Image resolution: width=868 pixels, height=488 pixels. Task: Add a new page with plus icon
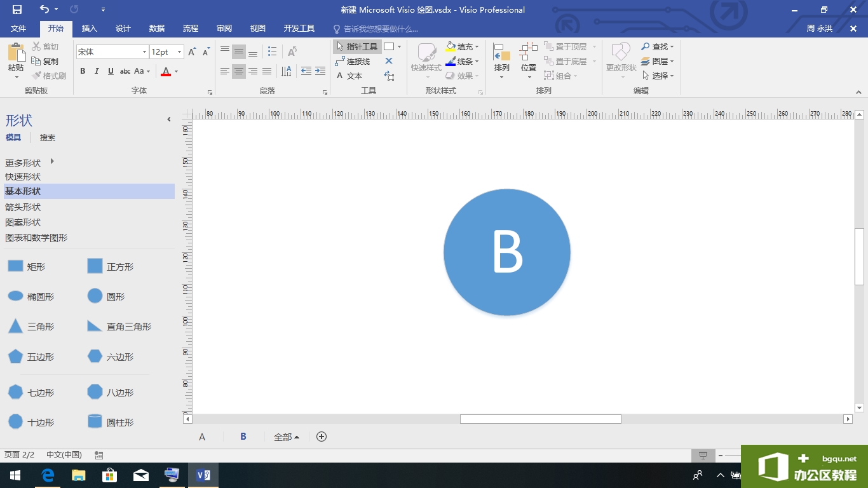click(322, 437)
